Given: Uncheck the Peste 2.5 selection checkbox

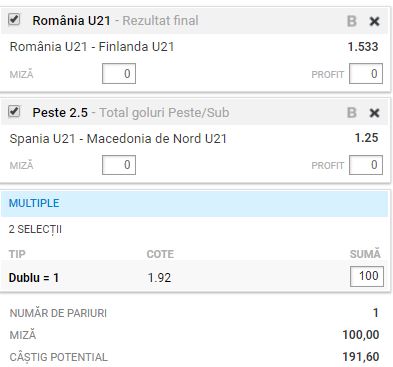Looking at the screenshot, I should 14,111.
